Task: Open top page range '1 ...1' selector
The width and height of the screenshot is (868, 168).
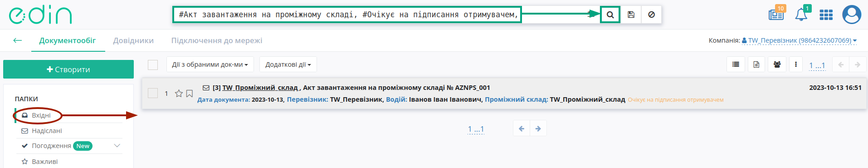Action: click(817, 65)
